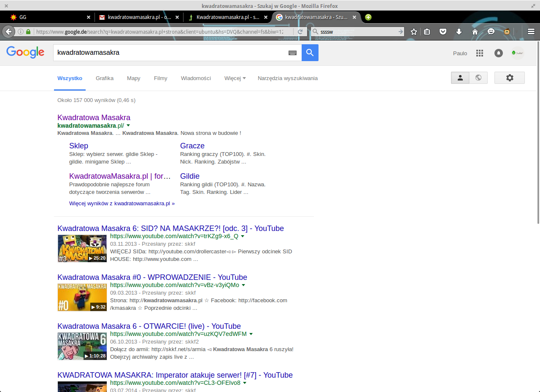Switch to private results with person toggle

[460, 78]
